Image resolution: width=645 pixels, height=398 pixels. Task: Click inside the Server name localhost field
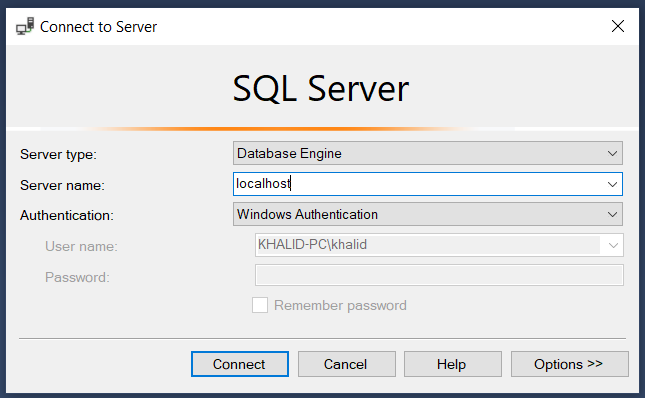[419, 184]
